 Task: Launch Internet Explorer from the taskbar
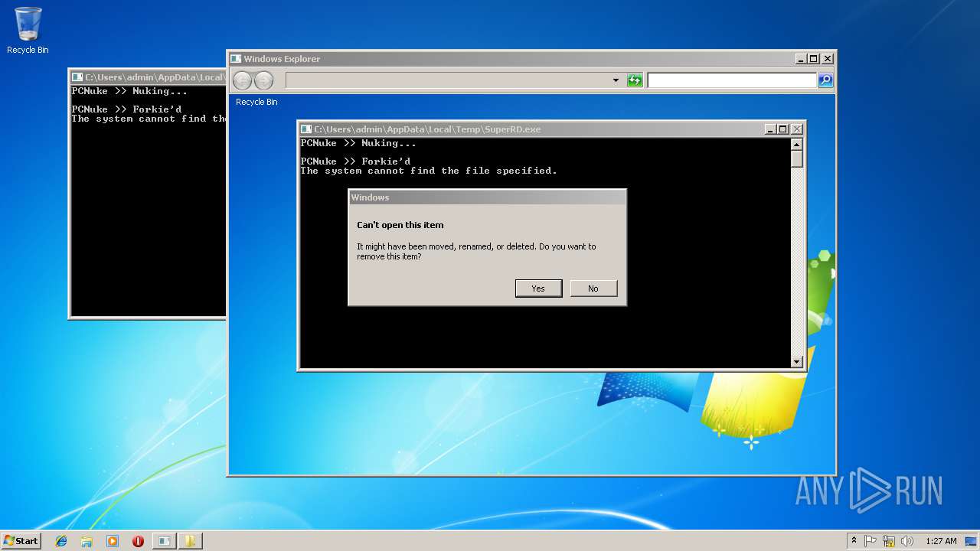(x=61, y=541)
